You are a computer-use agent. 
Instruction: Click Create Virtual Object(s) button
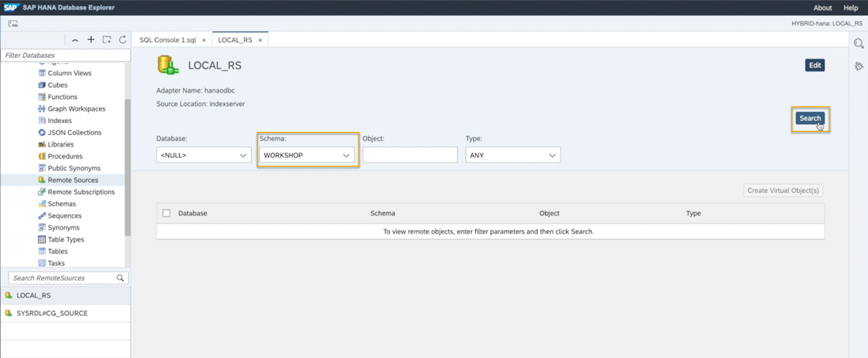[x=783, y=190]
